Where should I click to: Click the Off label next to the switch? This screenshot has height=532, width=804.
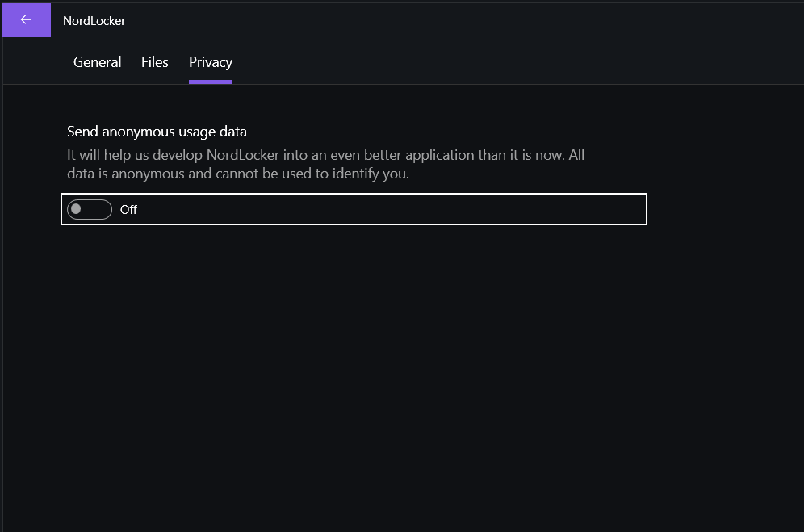(129, 209)
